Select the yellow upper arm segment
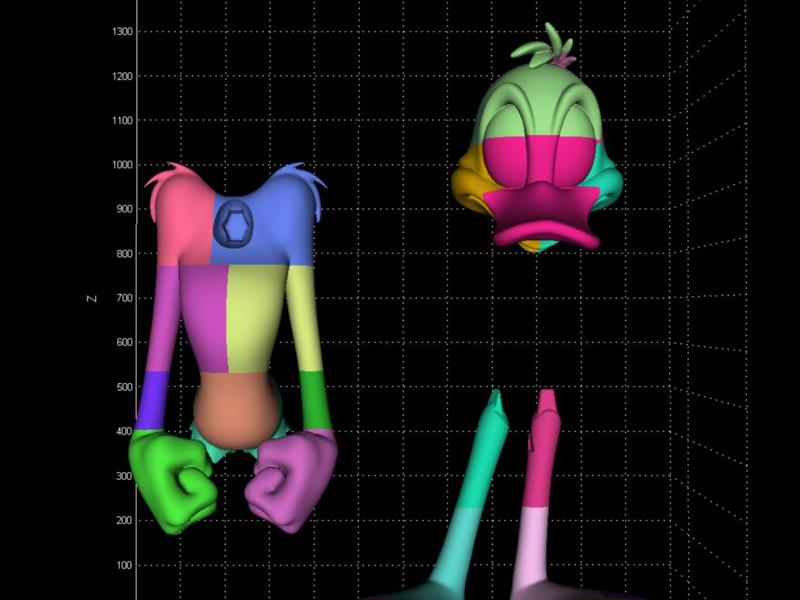The height and width of the screenshot is (600, 800). pos(305,319)
